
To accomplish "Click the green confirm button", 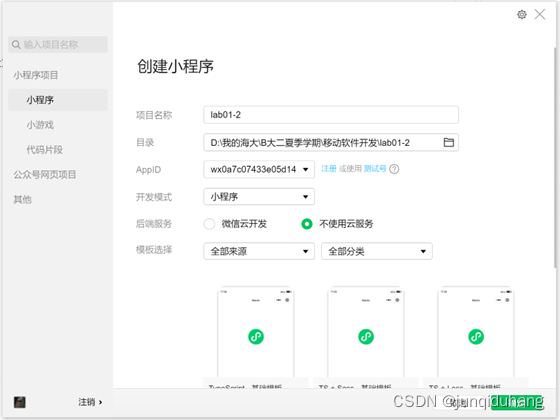I will [x=518, y=403].
